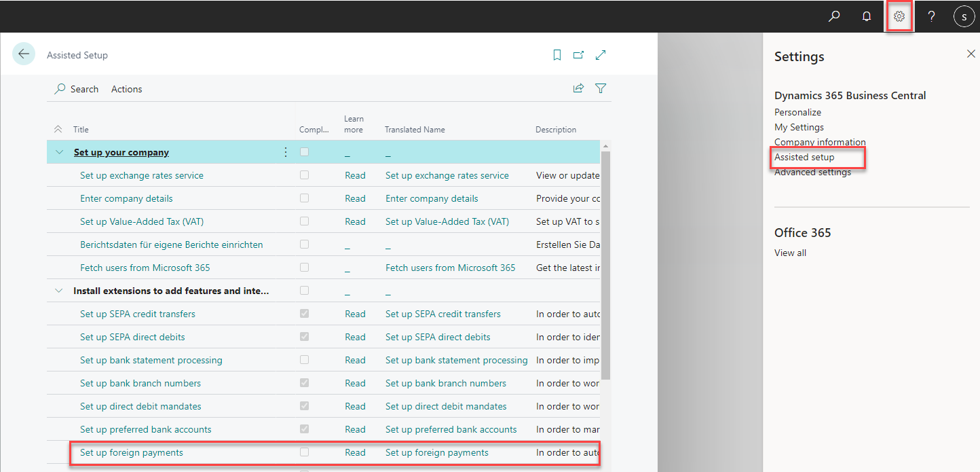Share the Assisted Setup list
The image size is (980, 472).
click(578, 88)
